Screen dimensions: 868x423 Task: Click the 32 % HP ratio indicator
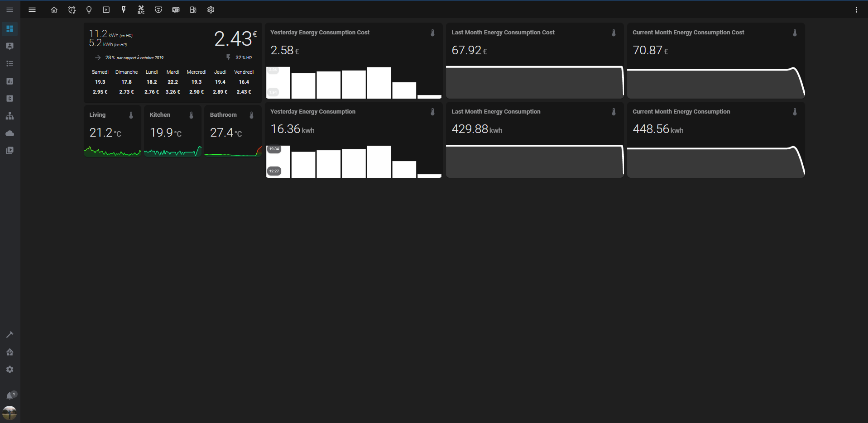(239, 57)
